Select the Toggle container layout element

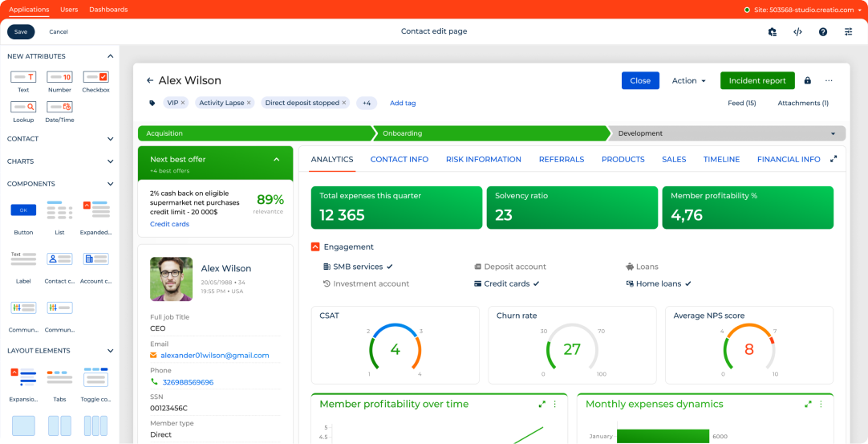coord(95,377)
